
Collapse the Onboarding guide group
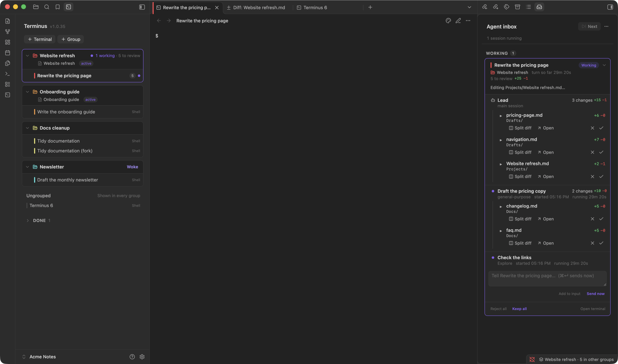[x=27, y=92]
